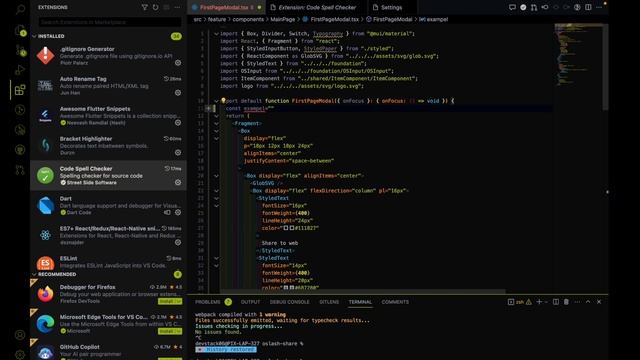This screenshot has width=640, height=360.
Task: Open manage gear for ES7+ React snippets
Action: (x=178, y=242)
